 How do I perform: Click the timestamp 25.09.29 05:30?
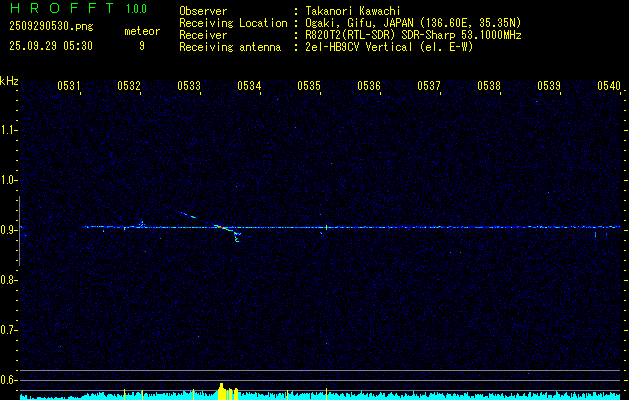[x=51, y=46]
